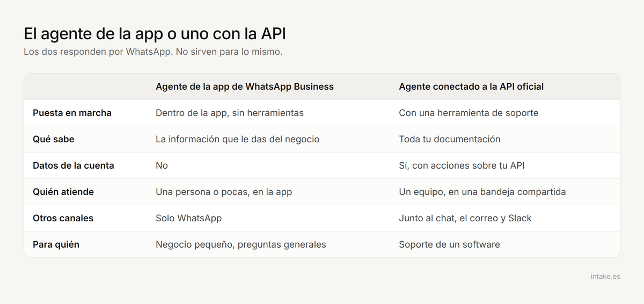This screenshot has height=304, width=644.
Task: Click cell 'Negocio pequeño, preguntas generales'
Action: pos(241,244)
